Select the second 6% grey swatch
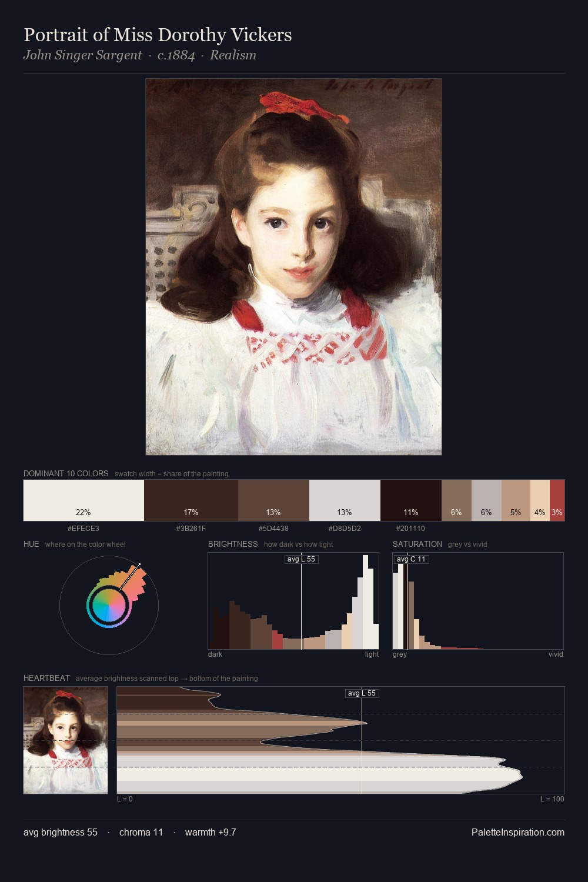 486,500
